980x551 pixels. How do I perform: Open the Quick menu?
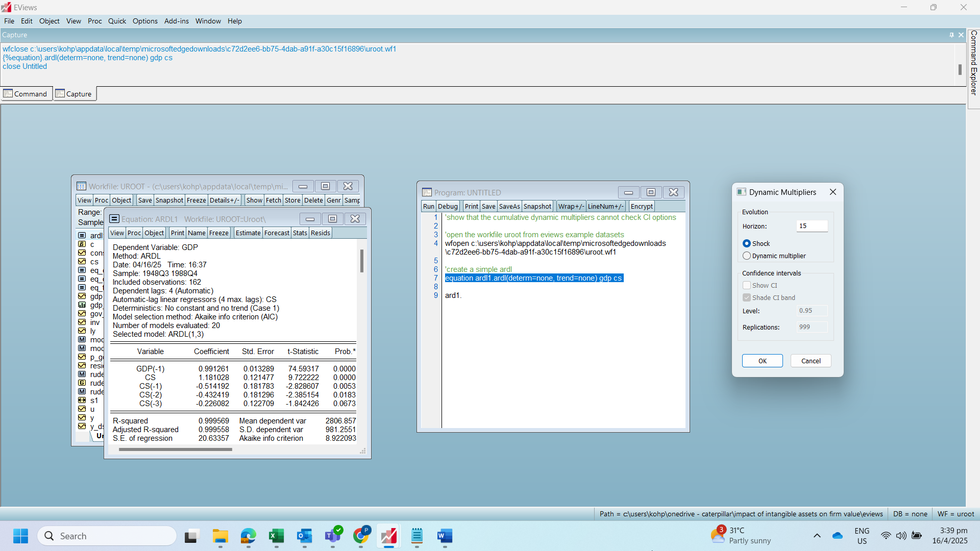117,21
